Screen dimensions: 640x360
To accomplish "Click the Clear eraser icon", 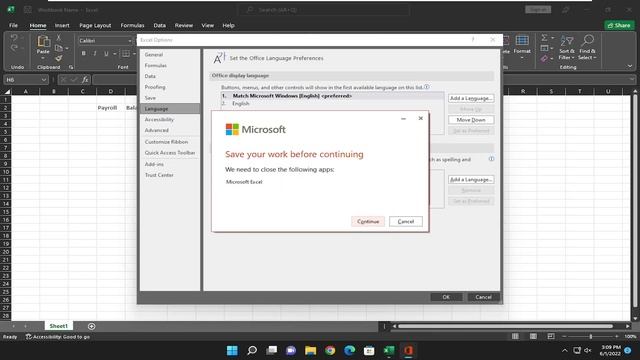I will [544, 59].
